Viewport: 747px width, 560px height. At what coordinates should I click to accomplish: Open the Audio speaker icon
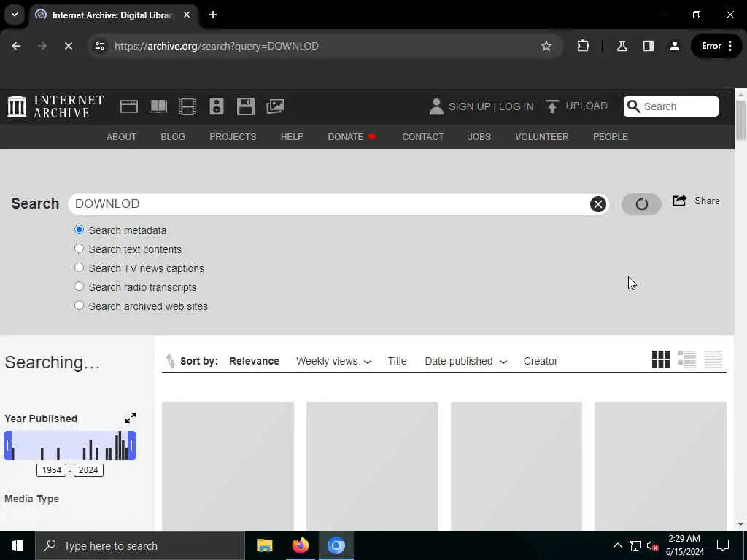pos(216,106)
